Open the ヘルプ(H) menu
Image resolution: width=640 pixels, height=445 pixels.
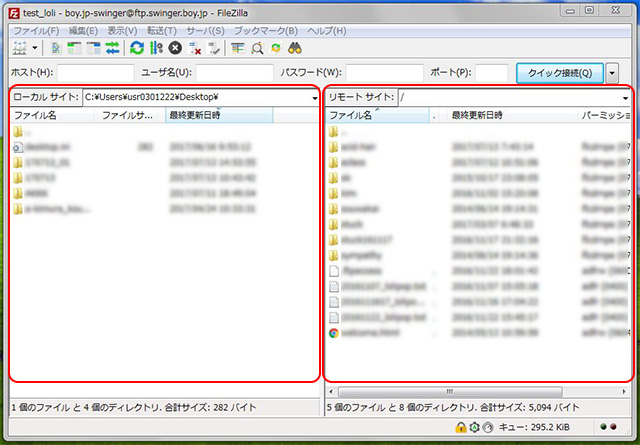pyautogui.click(x=327, y=31)
